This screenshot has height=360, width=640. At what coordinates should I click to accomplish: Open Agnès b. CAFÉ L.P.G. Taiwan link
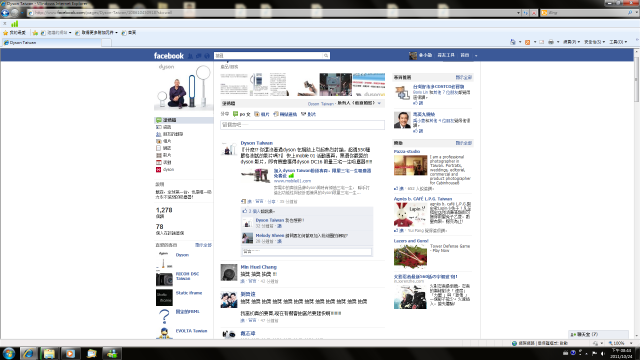(x=423, y=199)
